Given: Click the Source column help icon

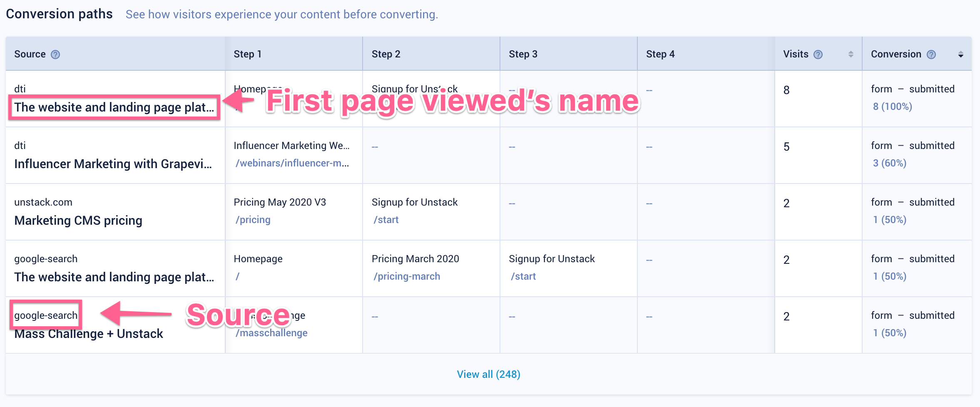Looking at the screenshot, I should [55, 55].
